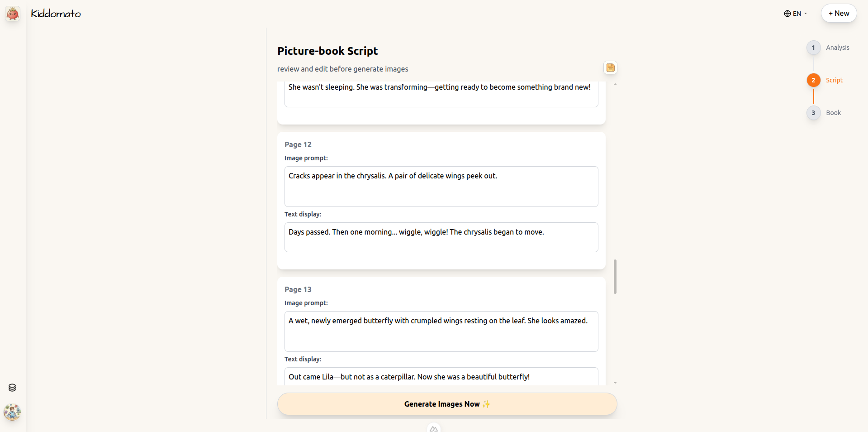This screenshot has height=432, width=868.
Task: Click the scroll-up chevron above the scrollbar
Action: click(615, 83)
